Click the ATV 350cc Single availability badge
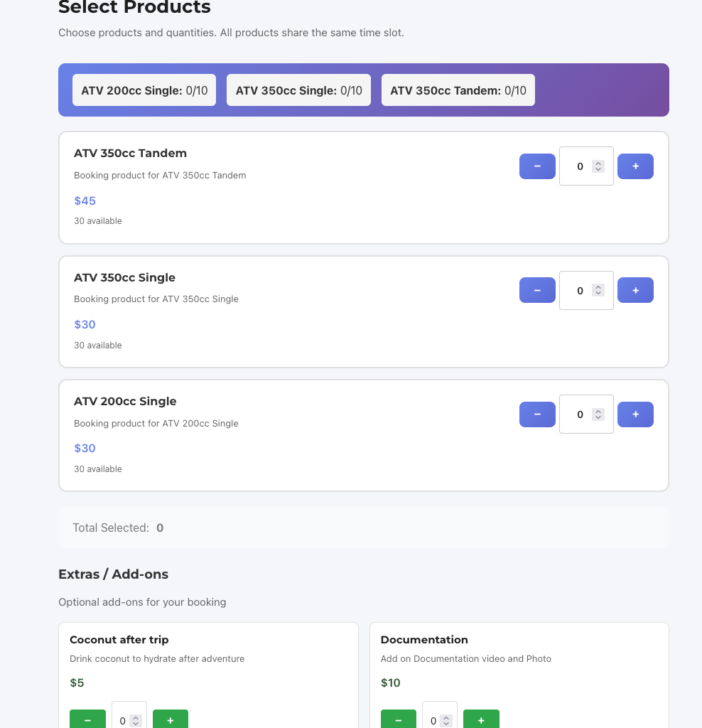 point(298,90)
